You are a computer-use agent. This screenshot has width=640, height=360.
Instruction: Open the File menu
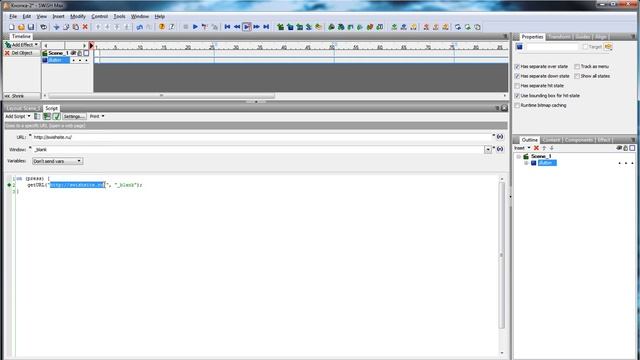13,16
